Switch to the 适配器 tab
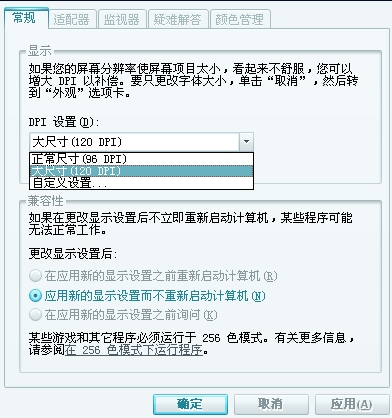This screenshot has height=418, width=392. click(72, 19)
